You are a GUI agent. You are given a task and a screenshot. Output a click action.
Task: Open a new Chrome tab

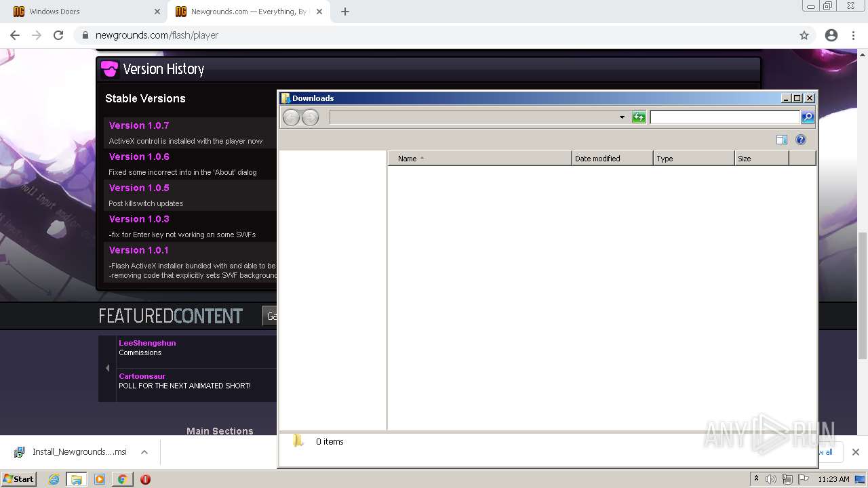tap(345, 12)
